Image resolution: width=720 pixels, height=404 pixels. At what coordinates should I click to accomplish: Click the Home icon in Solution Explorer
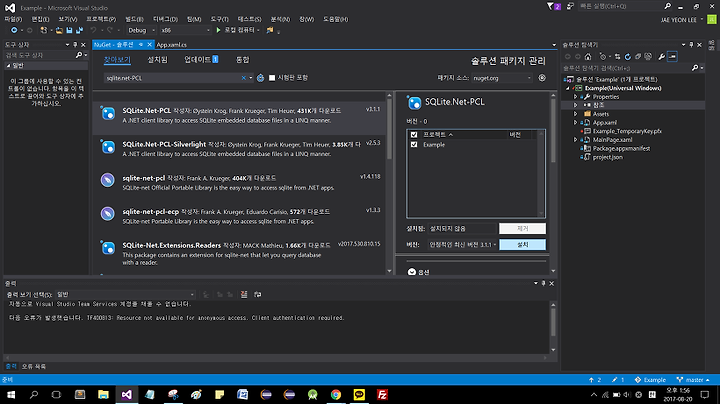[x=588, y=56]
